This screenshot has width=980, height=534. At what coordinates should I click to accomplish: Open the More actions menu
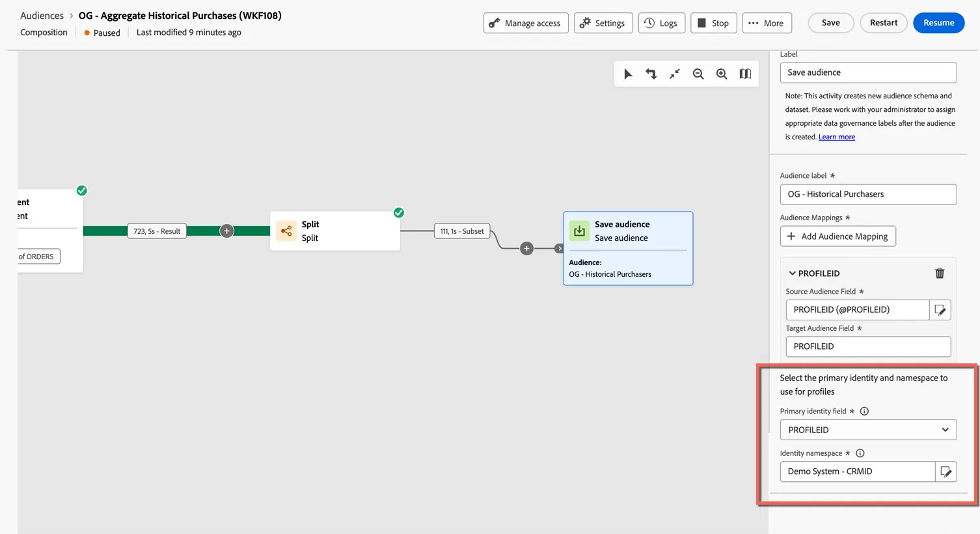tap(767, 23)
